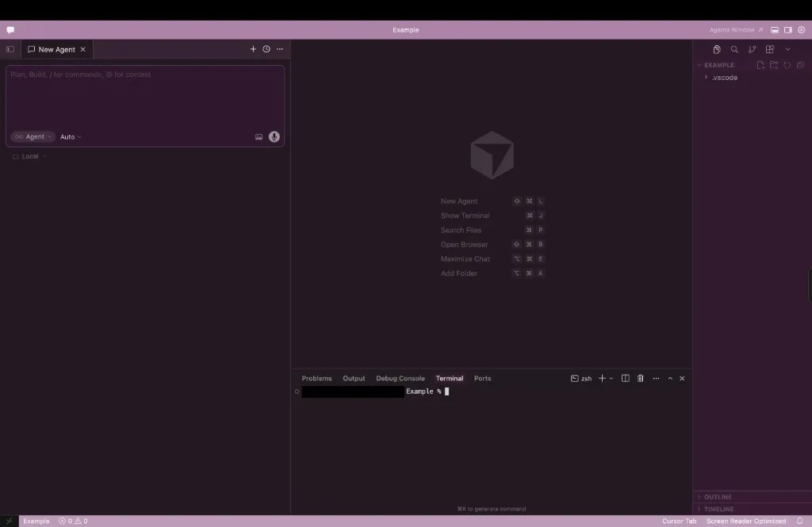Open the Agent mode dropdown
Image resolution: width=812 pixels, height=527 pixels.
pyautogui.click(x=33, y=136)
